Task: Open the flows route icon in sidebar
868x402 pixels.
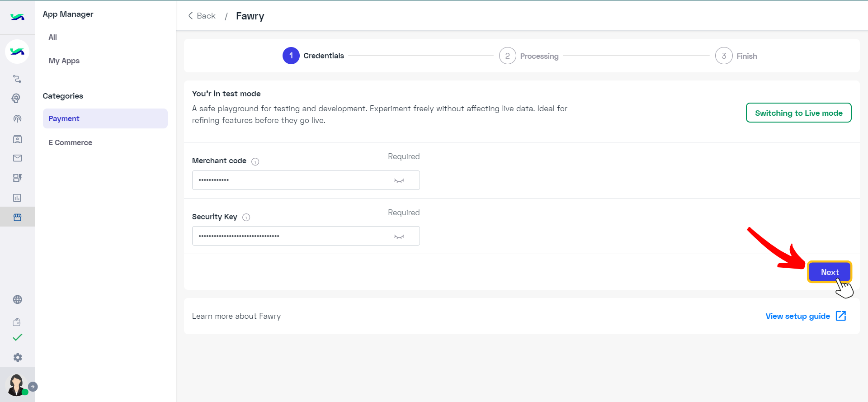Action: point(17,79)
